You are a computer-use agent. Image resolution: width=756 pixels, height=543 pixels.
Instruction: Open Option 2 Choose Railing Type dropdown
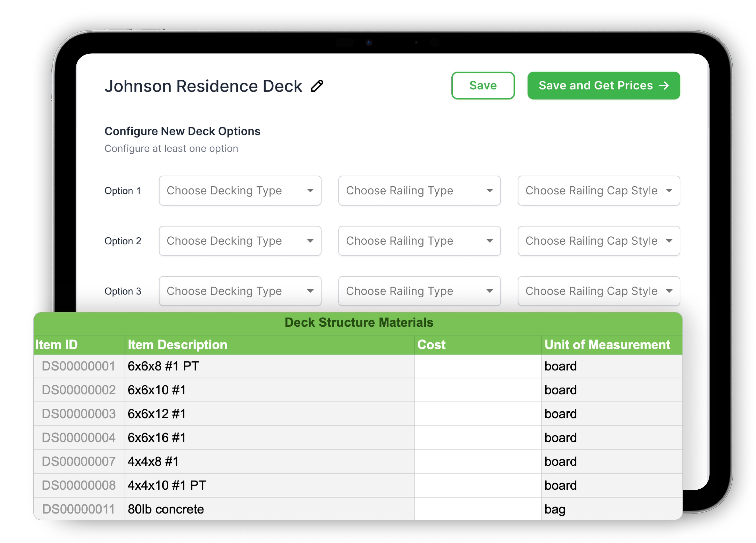point(419,241)
